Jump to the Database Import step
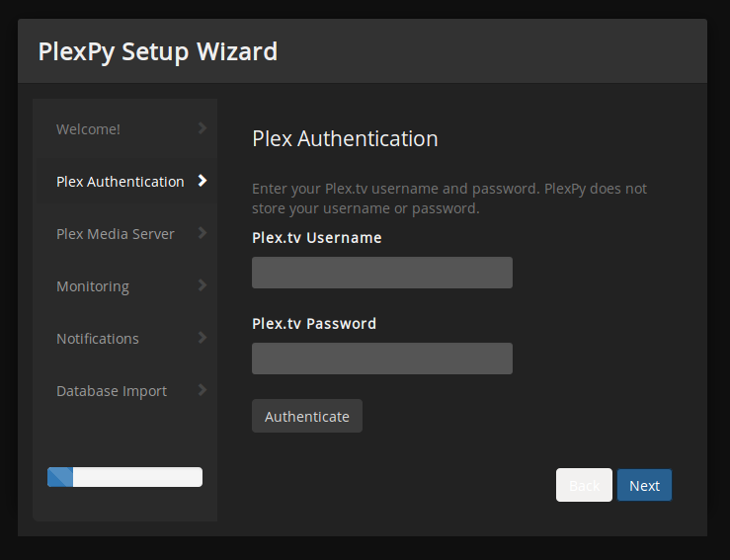 click(x=124, y=390)
